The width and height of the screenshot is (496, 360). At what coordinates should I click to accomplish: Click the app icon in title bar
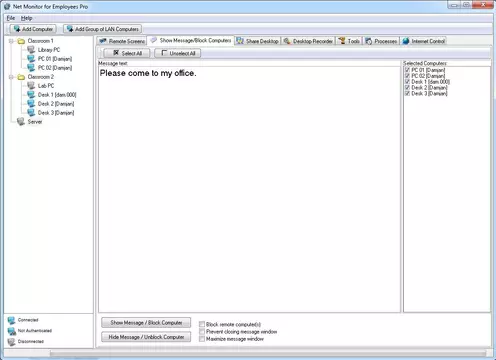pyautogui.click(x=7, y=6)
